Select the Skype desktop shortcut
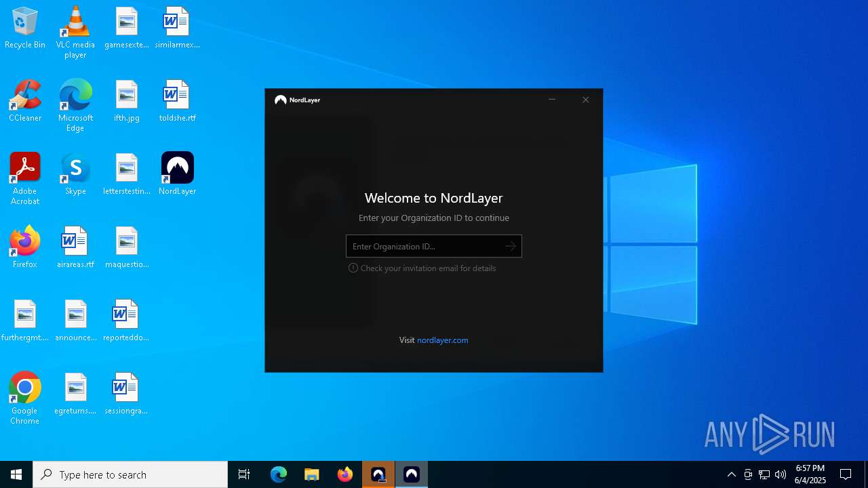Image resolution: width=868 pixels, height=488 pixels. click(x=75, y=175)
